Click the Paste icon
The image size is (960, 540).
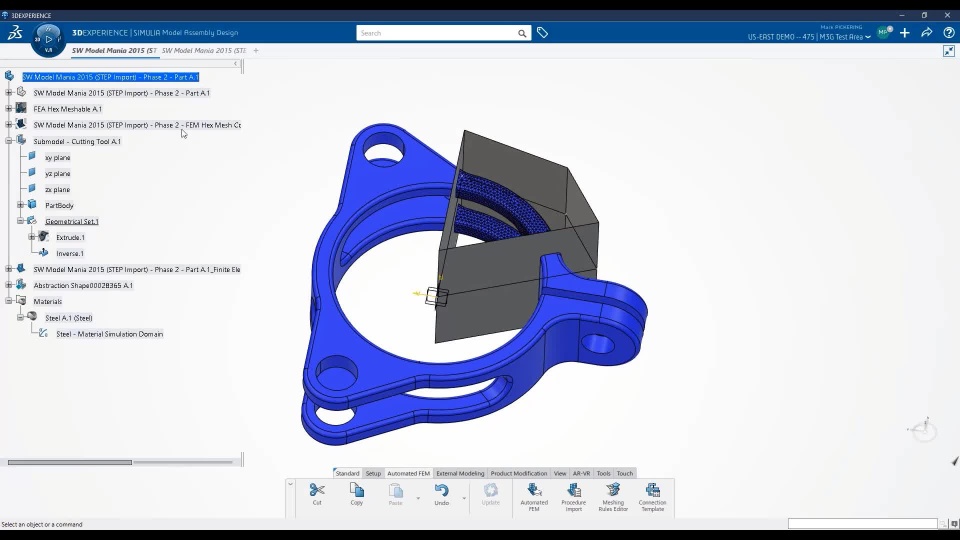(x=396, y=490)
